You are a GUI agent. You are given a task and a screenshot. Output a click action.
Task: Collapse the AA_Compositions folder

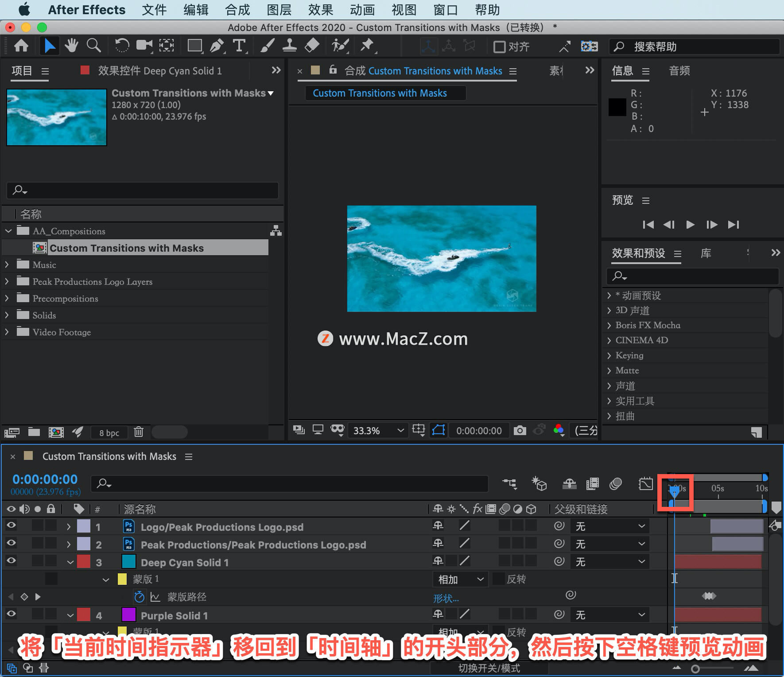coord(8,231)
